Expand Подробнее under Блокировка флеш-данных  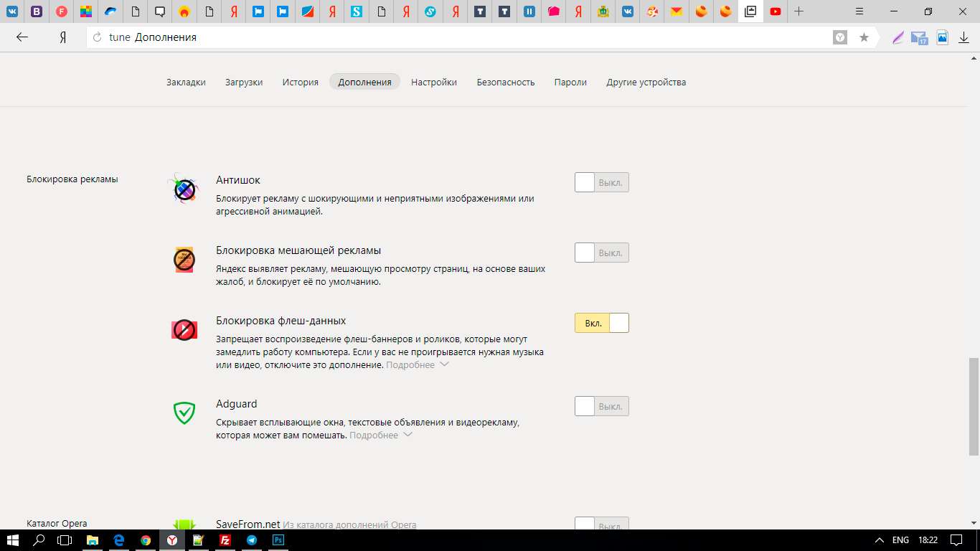(x=418, y=364)
